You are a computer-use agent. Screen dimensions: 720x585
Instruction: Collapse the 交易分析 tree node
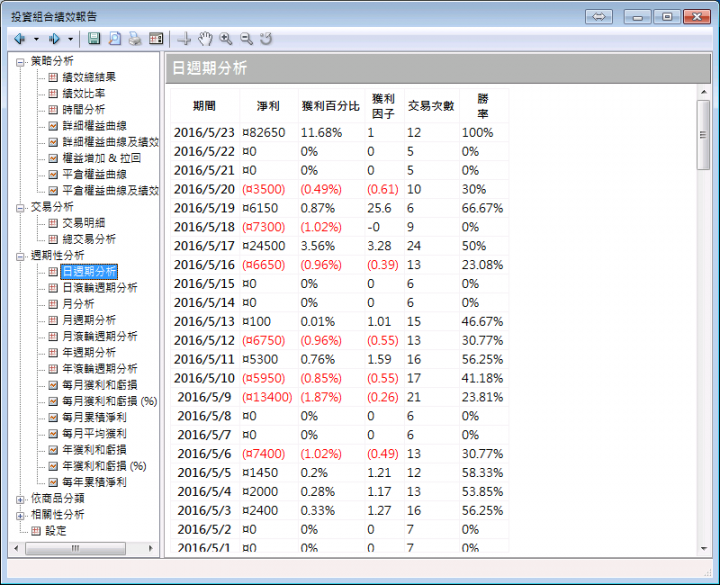click(x=20, y=208)
